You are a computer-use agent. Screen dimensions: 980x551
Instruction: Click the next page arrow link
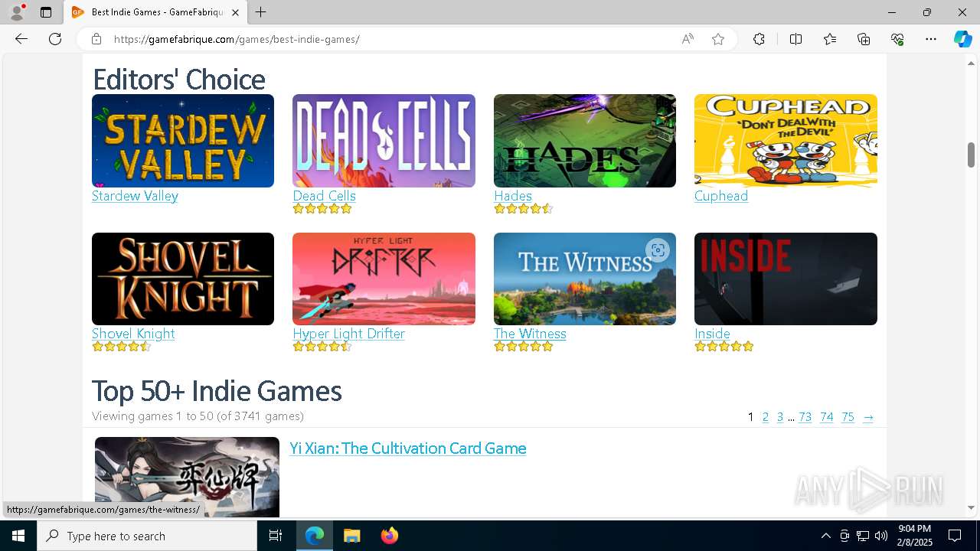[868, 417]
